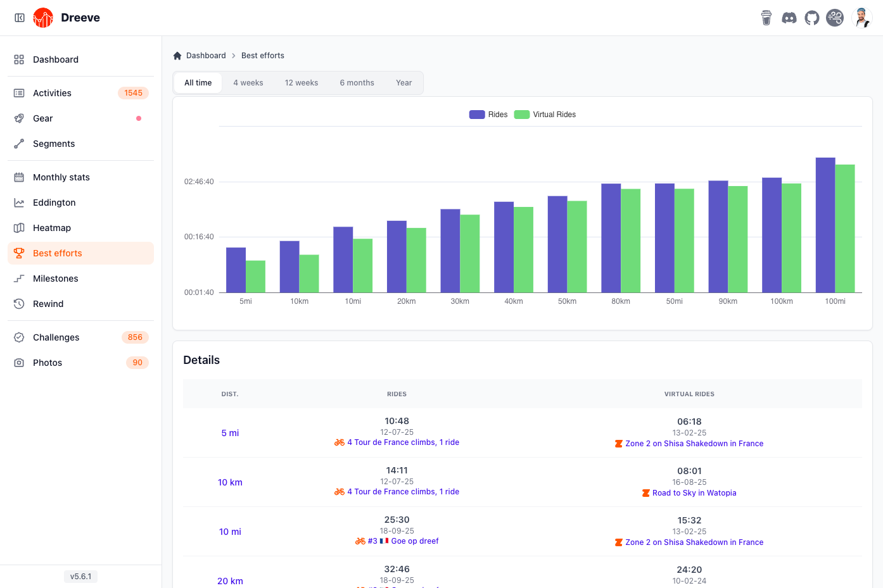Open the 10 km distance link
This screenshot has height=588, width=883.
point(230,482)
